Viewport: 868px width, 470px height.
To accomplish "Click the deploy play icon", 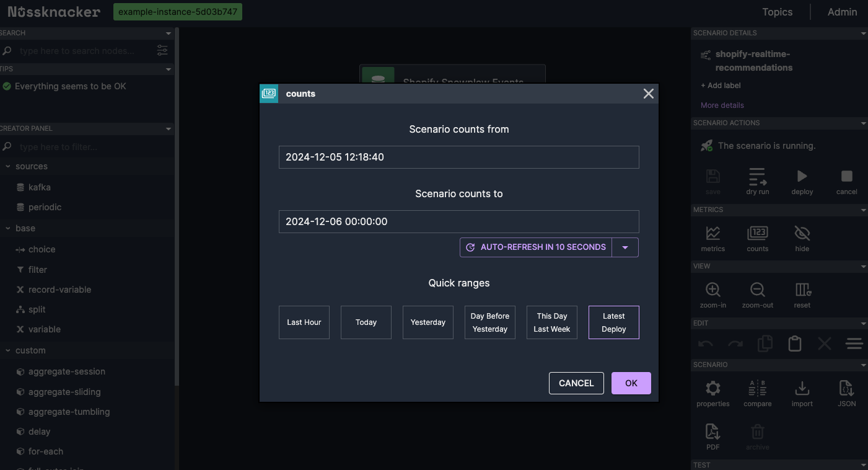I will [x=802, y=176].
